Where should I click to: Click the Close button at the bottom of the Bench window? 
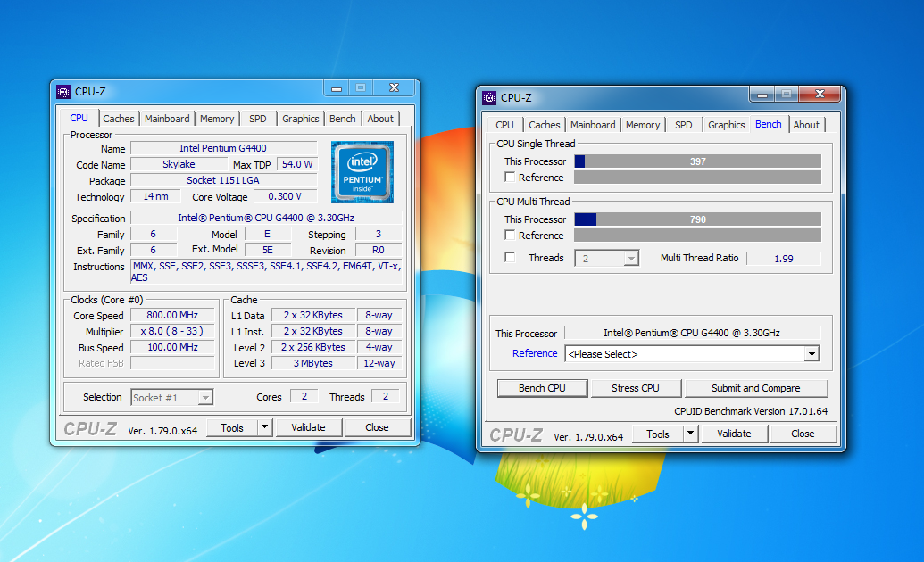[x=803, y=434]
